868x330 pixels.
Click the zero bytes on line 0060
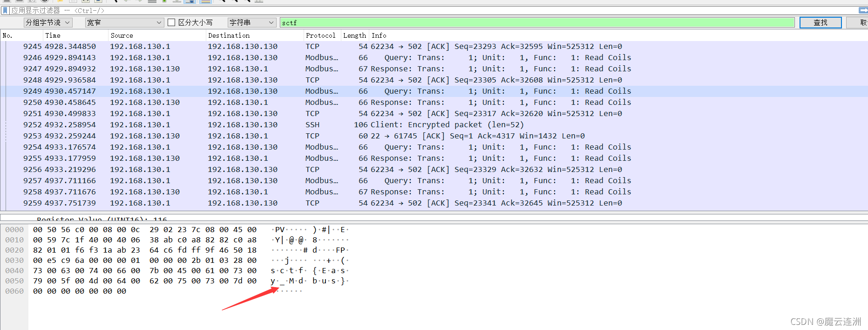(x=80, y=291)
